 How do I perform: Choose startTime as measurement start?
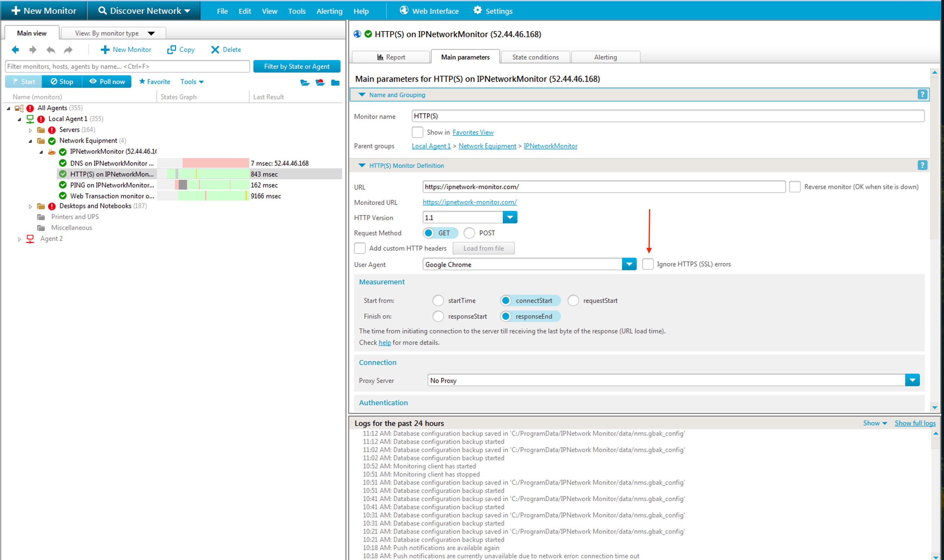point(438,301)
